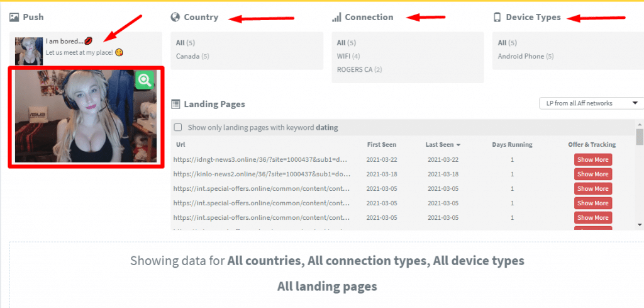Click the Landing Pages list icon
Viewport: 644px width, 308px height.
click(x=175, y=104)
